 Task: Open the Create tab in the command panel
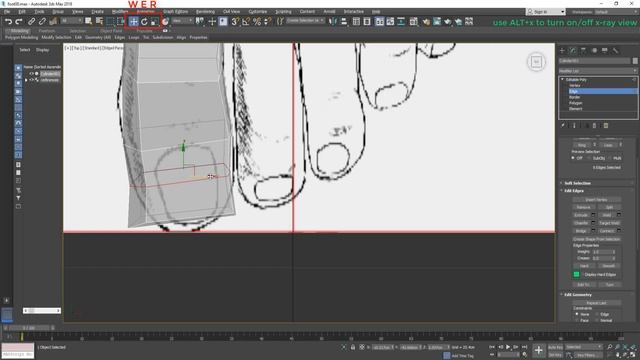562,51
